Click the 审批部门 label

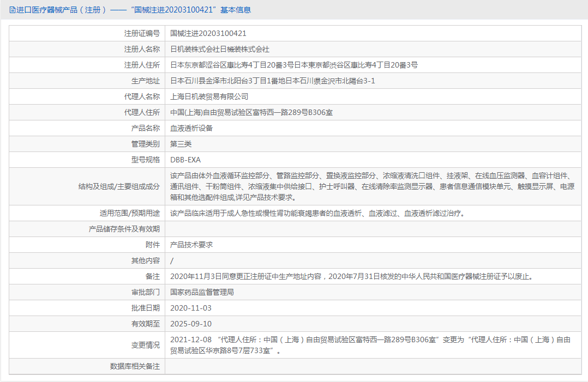coord(146,292)
